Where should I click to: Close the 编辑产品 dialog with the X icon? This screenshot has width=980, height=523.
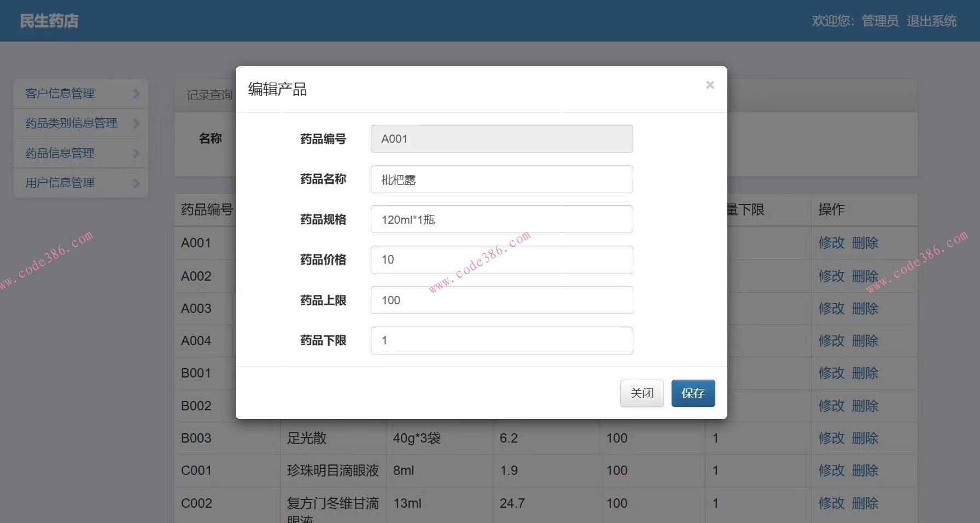click(709, 85)
